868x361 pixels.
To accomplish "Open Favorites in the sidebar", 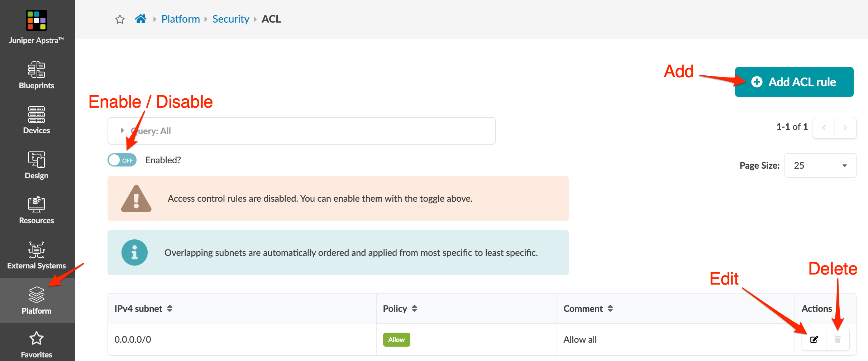I will (37, 344).
